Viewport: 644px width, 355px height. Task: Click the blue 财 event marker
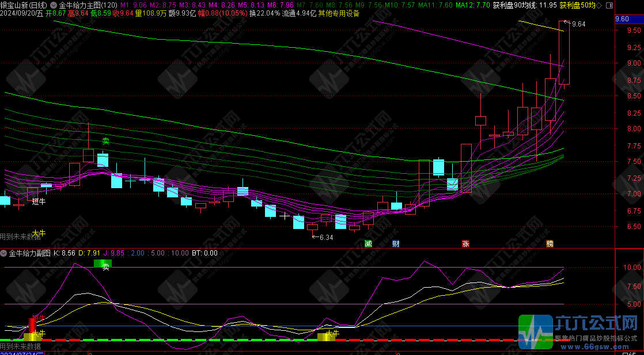click(396, 243)
